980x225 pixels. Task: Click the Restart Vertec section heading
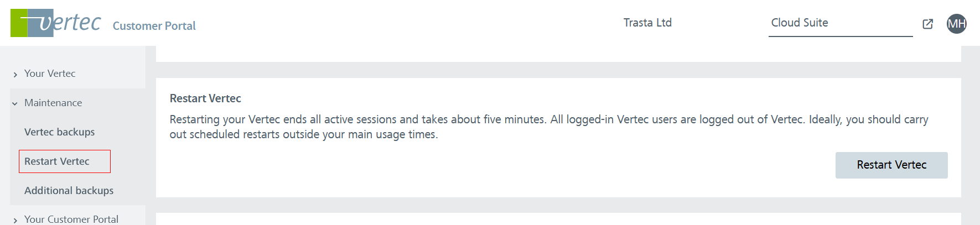tap(205, 98)
